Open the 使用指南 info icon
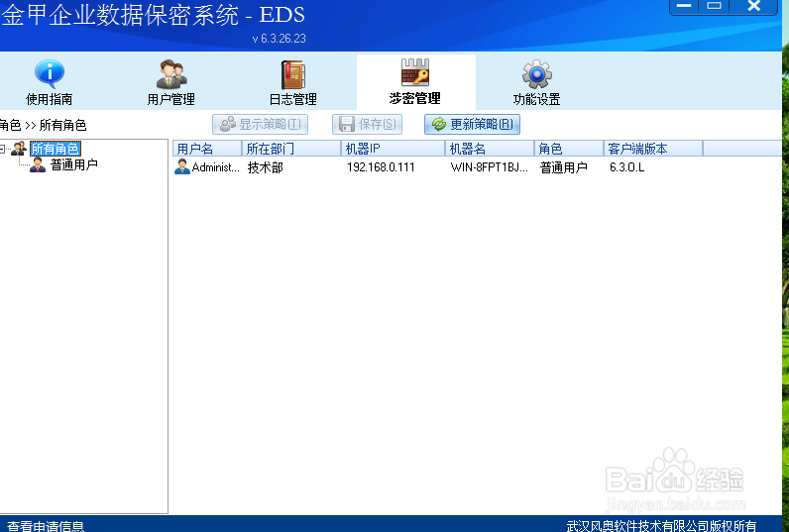Screen dimensions: 789x532 tap(50, 73)
